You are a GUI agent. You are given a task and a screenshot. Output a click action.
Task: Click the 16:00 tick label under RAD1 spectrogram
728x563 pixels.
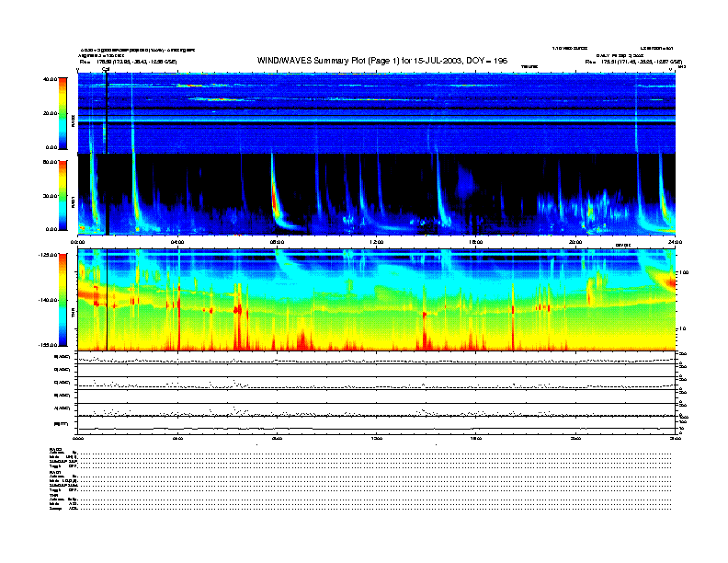(476, 242)
